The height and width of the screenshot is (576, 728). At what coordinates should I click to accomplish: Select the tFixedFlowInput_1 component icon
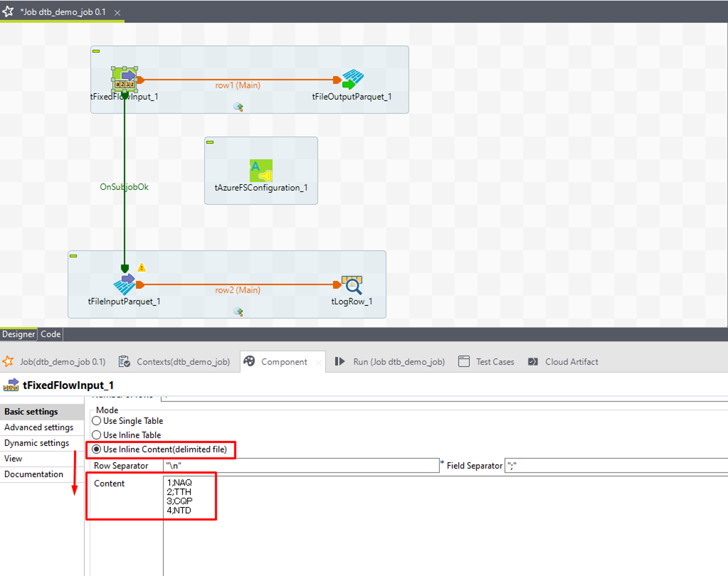pyautogui.click(x=125, y=79)
